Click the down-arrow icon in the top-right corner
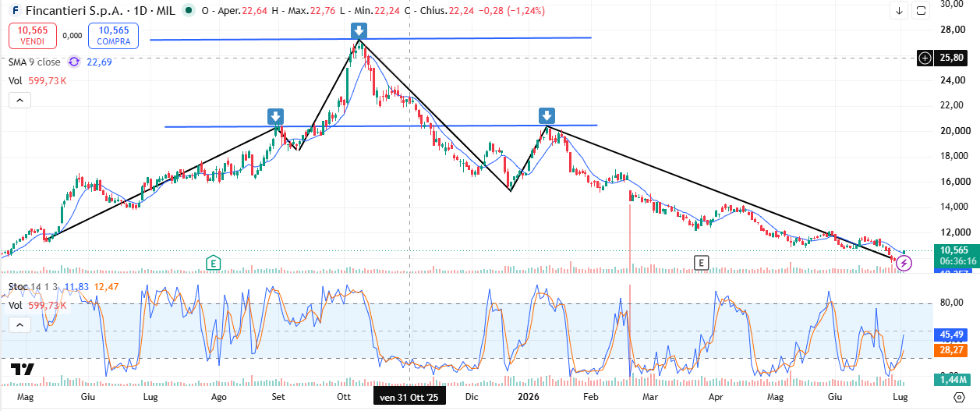This screenshot has width=980, height=411. point(899,11)
